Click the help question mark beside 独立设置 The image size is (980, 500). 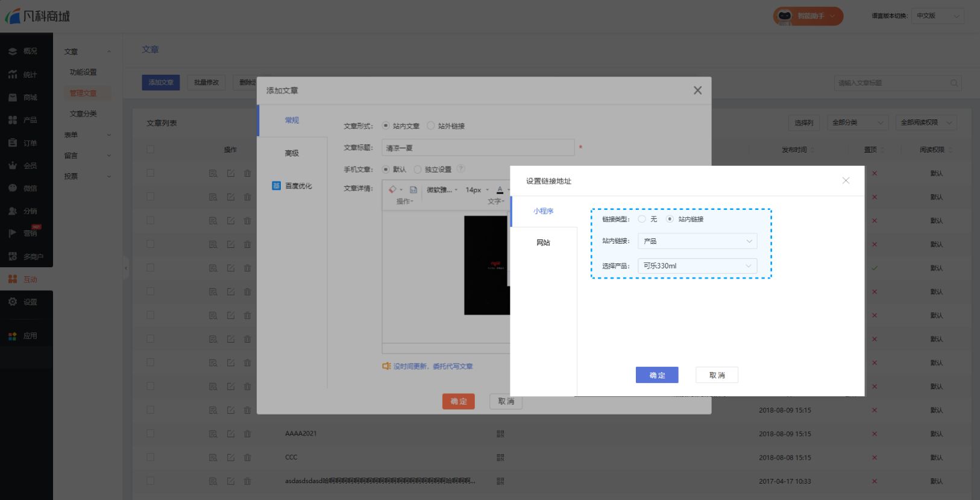click(x=461, y=169)
